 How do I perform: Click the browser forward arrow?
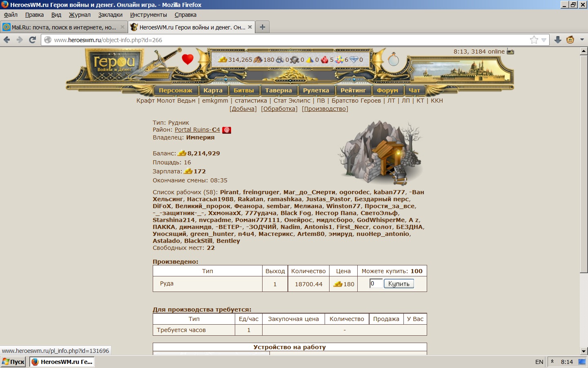[x=20, y=40]
